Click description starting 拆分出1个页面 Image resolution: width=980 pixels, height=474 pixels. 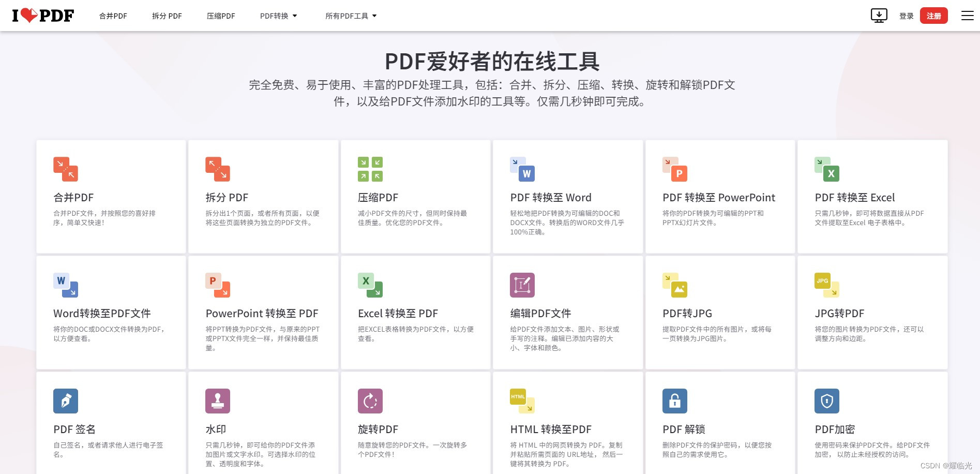click(x=262, y=218)
